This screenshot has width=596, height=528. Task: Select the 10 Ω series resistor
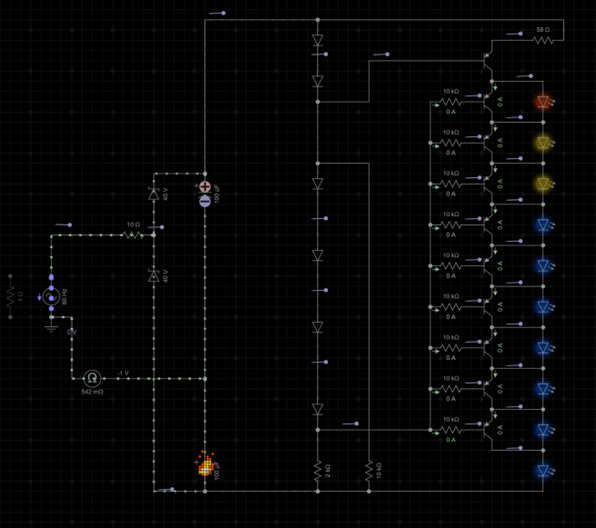pyautogui.click(x=133, y=235)
